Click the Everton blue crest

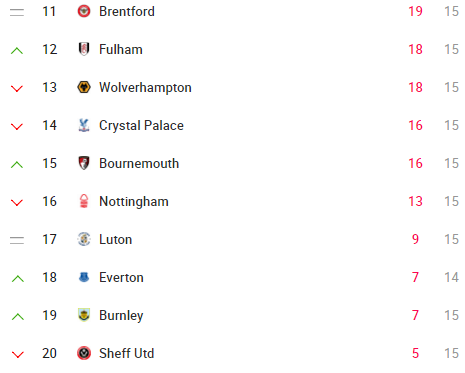(x=84, y=277)
